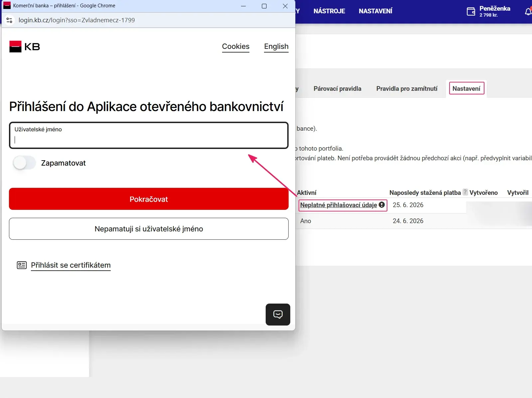This screenshot has width=532, height=398.
Task: Click the Peněženka balance 2 798 kr.
Action: point(488,15)
